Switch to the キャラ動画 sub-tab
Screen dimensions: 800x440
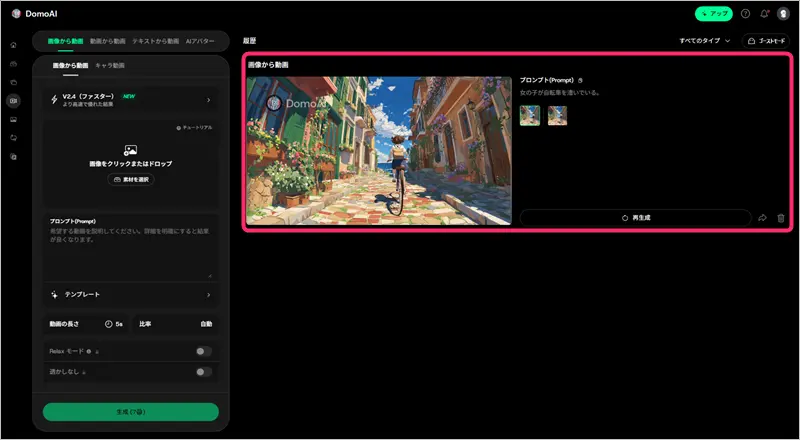110,65
